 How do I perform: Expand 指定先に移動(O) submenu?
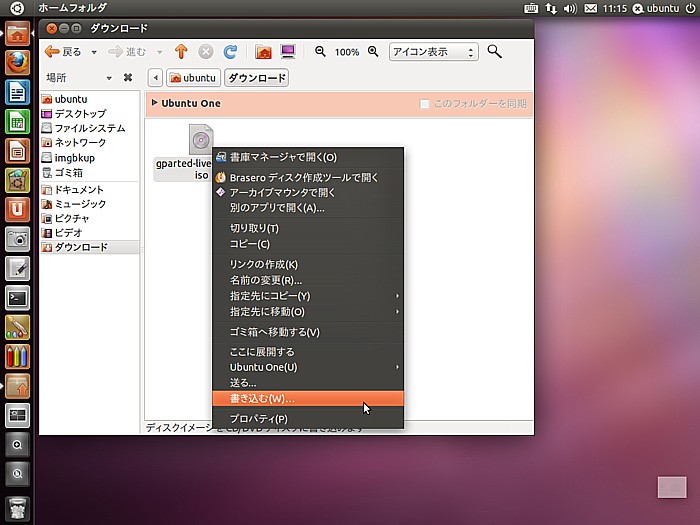(308, 312)
